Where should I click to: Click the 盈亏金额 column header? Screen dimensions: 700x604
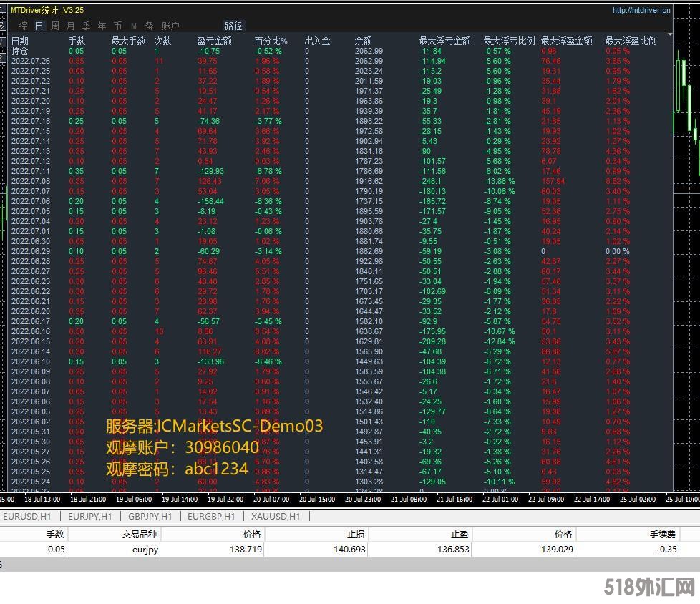[x=214, y=41]
